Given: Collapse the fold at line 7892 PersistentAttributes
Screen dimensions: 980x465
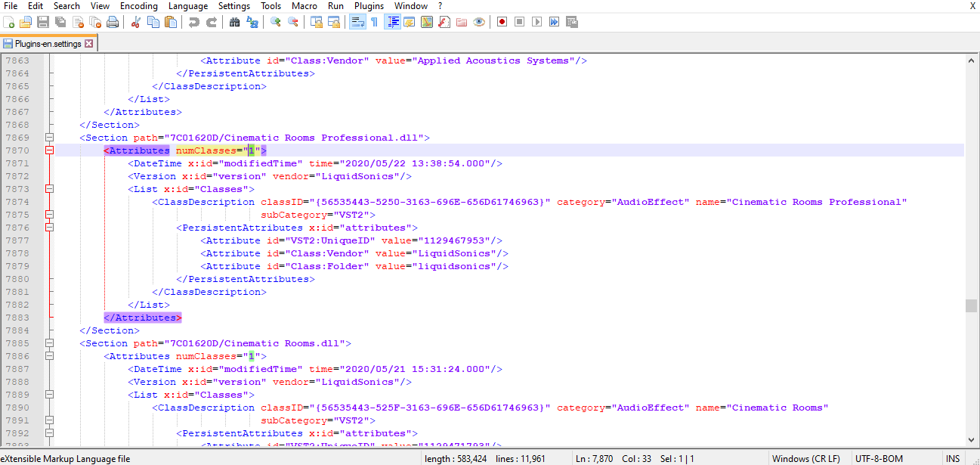Looking at the screenshot, I should (x=50, y=433).
